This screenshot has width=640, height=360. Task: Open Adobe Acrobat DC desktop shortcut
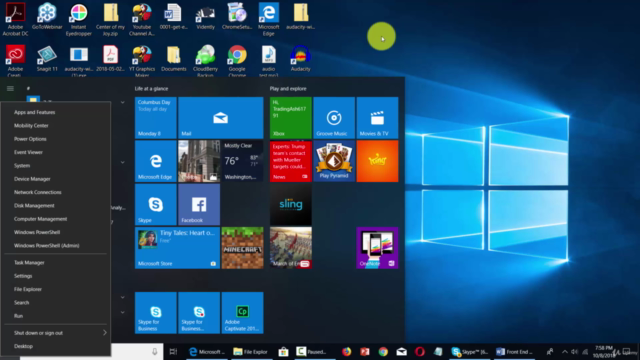[x=16, y=19]
